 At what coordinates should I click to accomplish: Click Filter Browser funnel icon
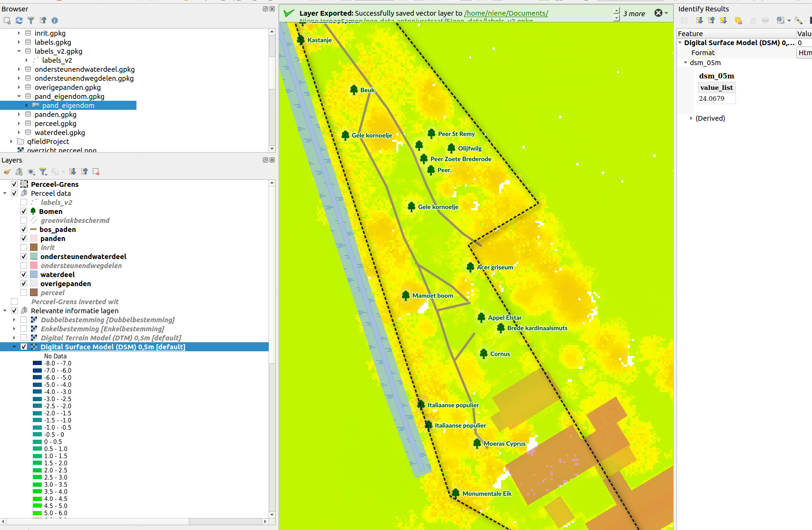[31, 20]
